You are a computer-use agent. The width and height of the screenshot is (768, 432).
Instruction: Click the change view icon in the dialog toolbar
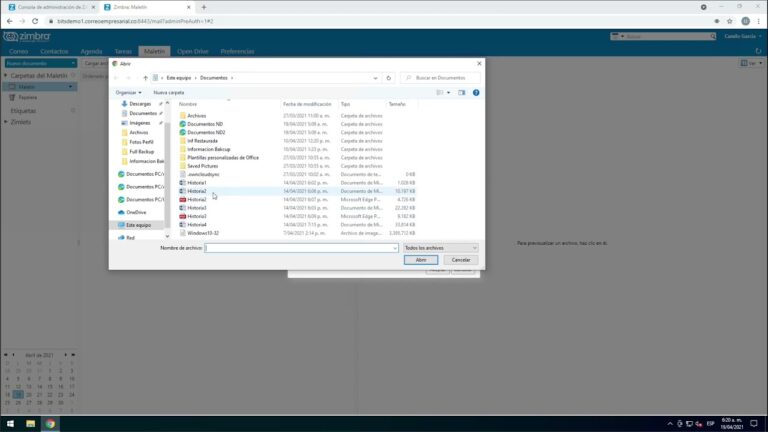(440, 93)
